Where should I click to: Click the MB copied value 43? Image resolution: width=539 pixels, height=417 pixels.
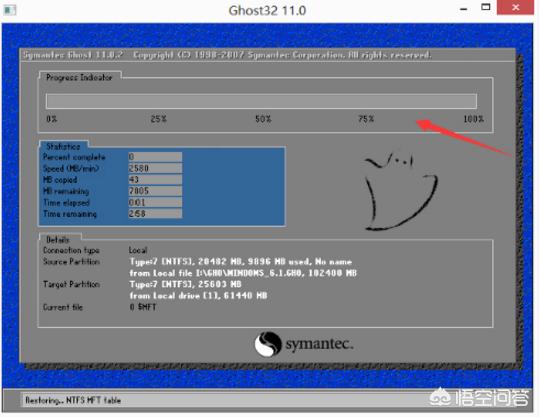[155, 179]
